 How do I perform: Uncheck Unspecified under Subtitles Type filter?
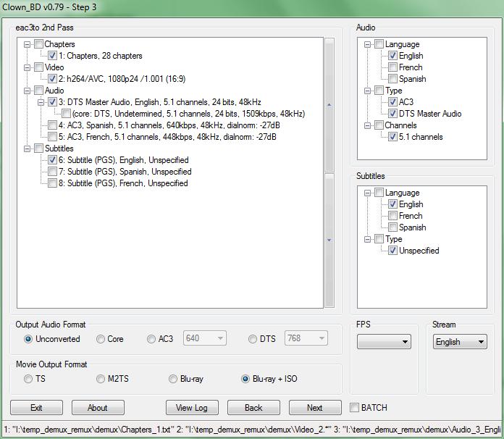pyautogui.click(x=392, y=251)
